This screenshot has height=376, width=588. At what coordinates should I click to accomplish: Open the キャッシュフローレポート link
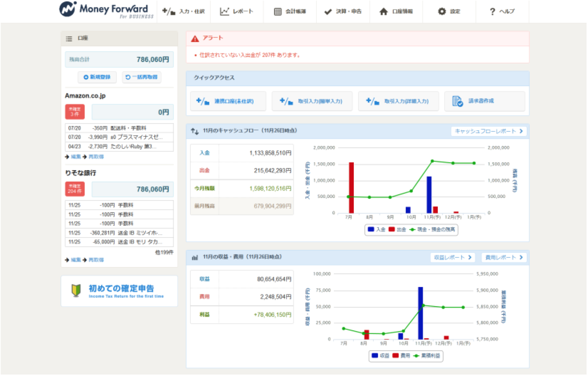[x=488, y=131]
